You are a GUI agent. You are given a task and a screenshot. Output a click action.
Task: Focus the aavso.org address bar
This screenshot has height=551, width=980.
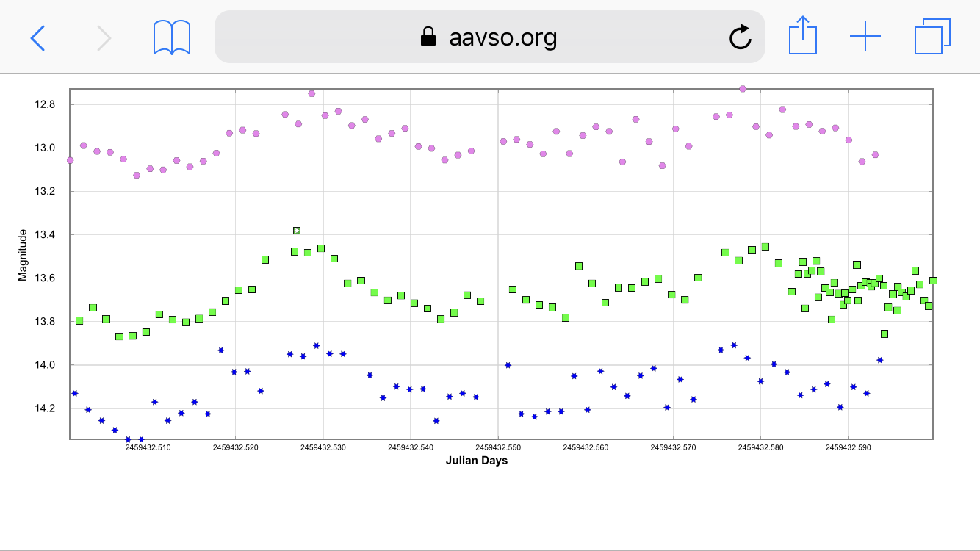pyautogui.click(x=502, y=37)
